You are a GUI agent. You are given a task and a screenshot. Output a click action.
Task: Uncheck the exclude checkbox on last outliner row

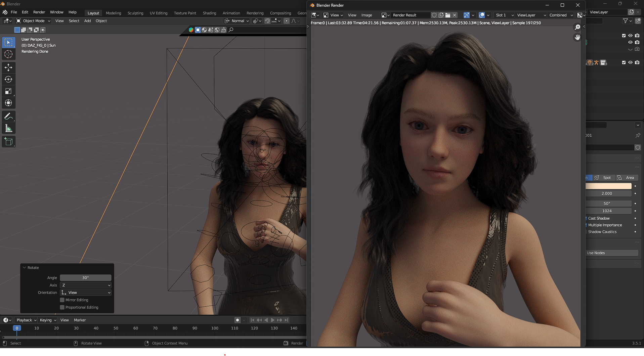(624, 62)
